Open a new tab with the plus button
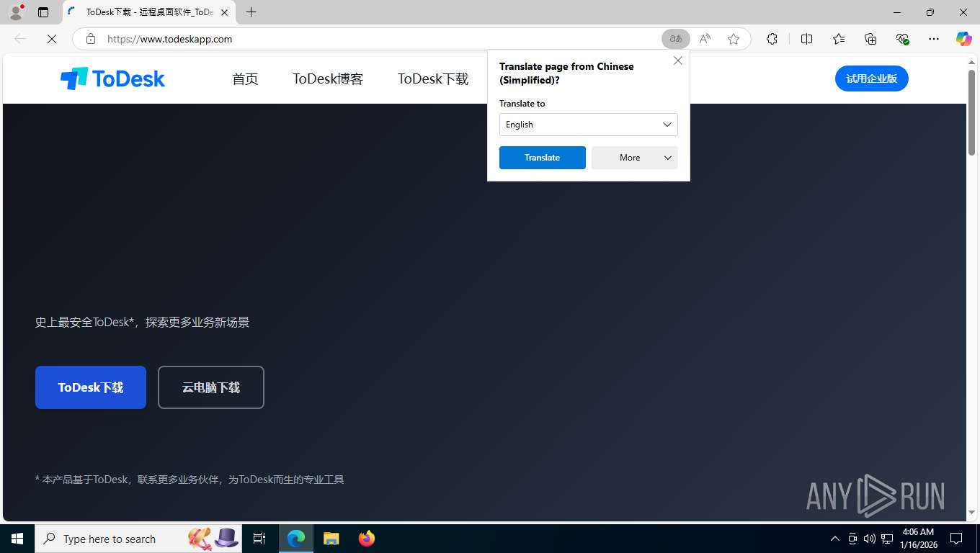The image size is (980, 553). (251, 12)
